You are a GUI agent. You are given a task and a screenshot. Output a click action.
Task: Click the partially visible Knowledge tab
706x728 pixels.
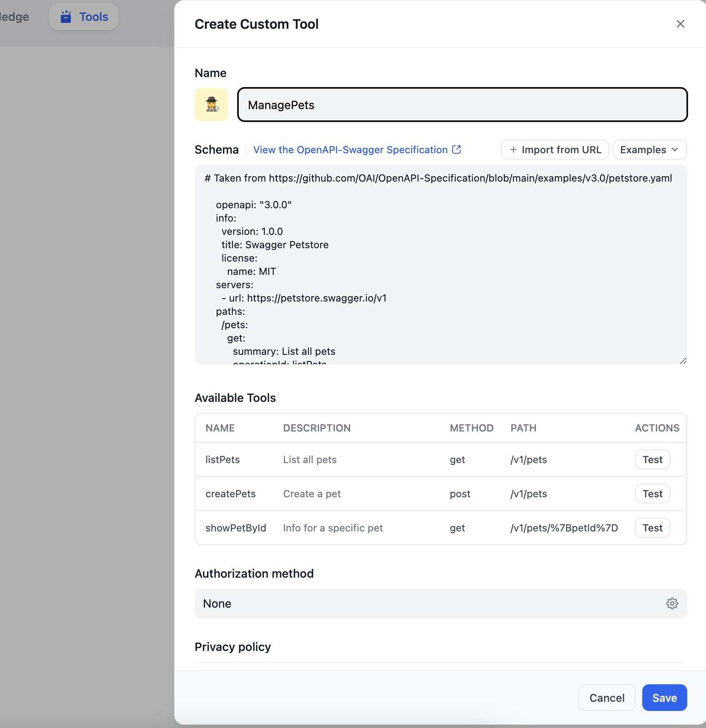coord(14,17)
